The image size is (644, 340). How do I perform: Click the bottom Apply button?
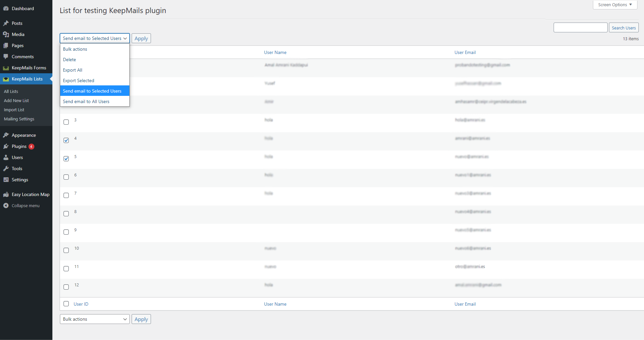141,319
